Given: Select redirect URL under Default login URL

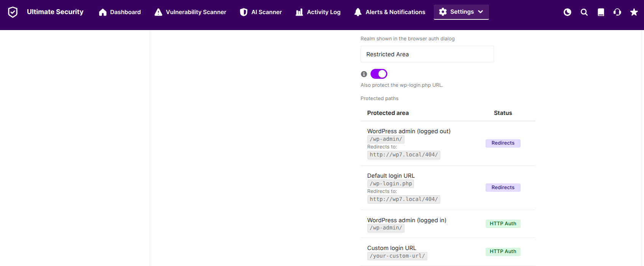Looking at the screenshot, I should pyautogui.click(x=404, y=199).
